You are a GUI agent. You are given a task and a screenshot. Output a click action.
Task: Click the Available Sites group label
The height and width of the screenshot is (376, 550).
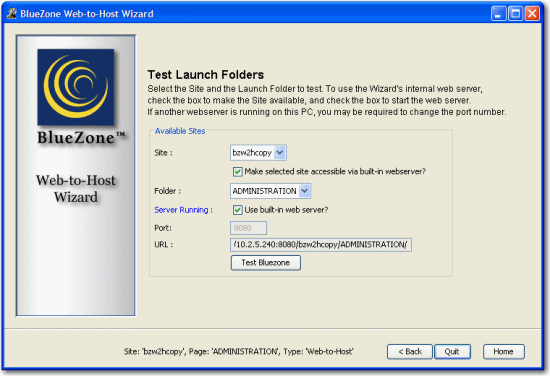pos(180,131)
